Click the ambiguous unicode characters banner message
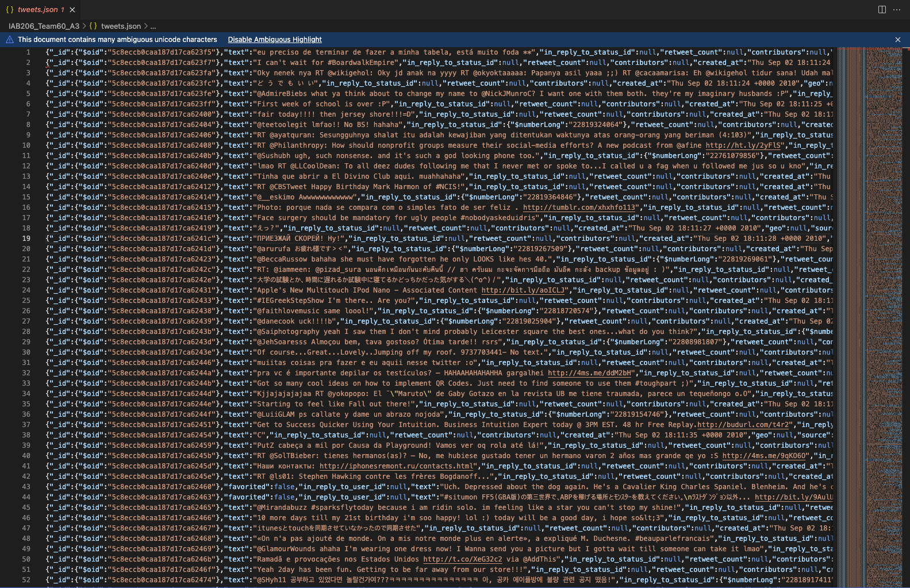The height and width of the screenshot is (588, 910). tap(117, 40)
